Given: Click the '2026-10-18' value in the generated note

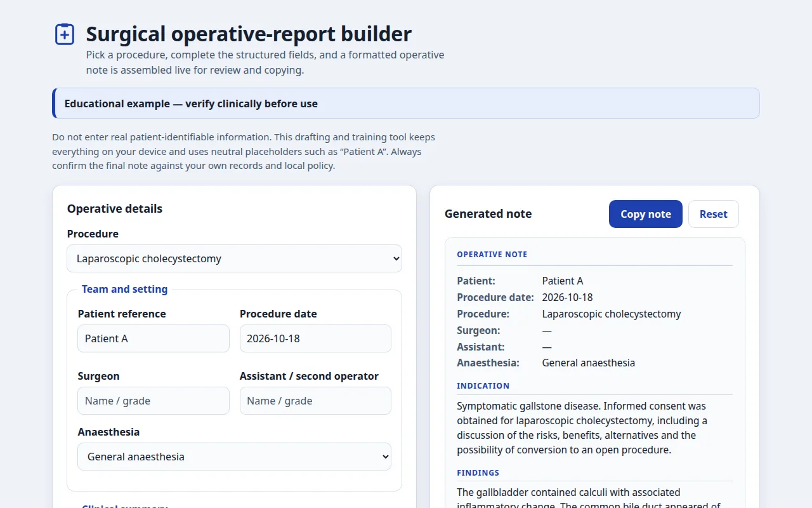Looking at the screenshot, I should 568,297.
